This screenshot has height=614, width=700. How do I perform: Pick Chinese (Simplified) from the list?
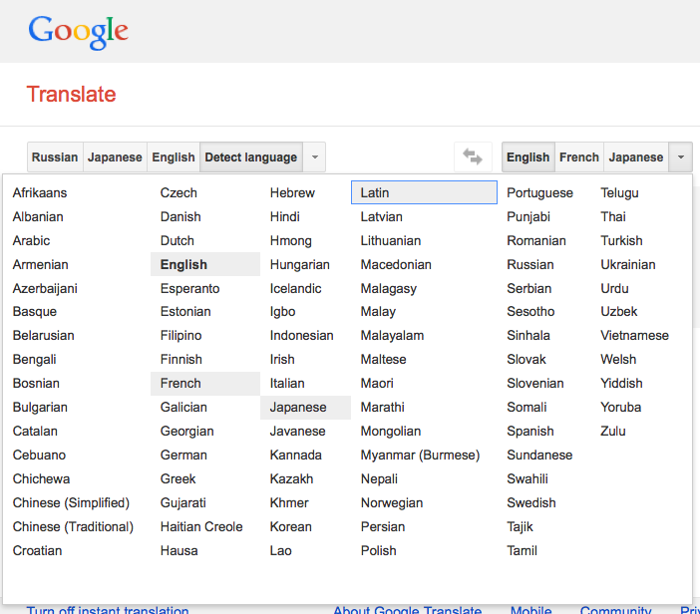[x=71, y=503]
